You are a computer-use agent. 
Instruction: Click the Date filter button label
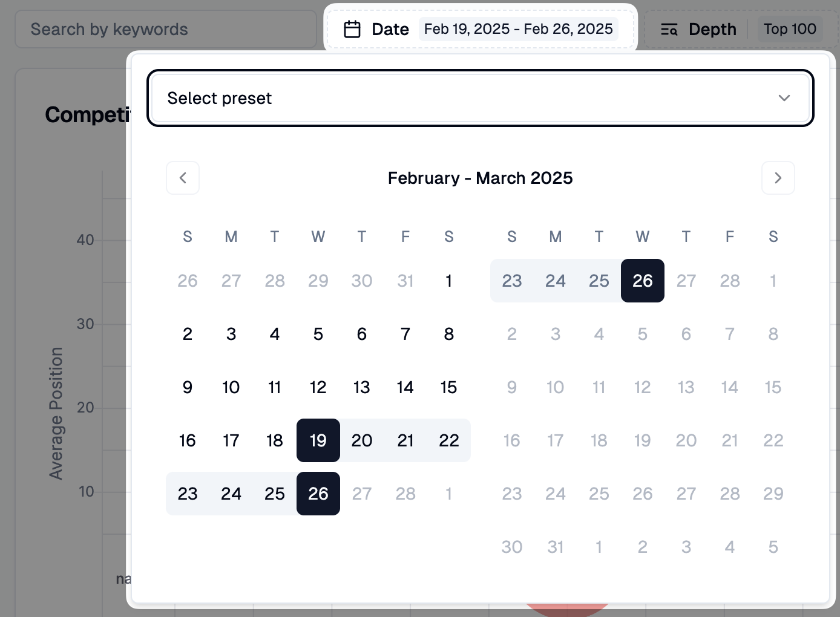(390, 29)
